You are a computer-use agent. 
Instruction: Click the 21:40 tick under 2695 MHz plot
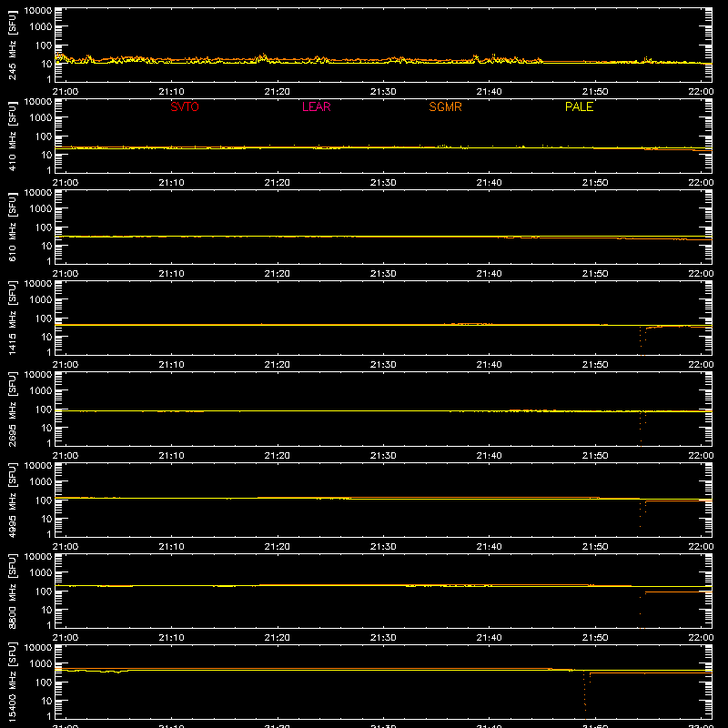(489, 456)
